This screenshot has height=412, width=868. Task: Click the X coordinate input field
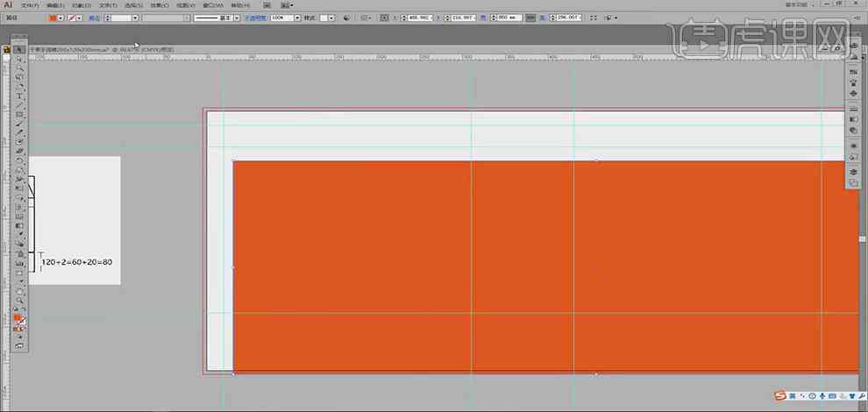(x=421, y=18)
